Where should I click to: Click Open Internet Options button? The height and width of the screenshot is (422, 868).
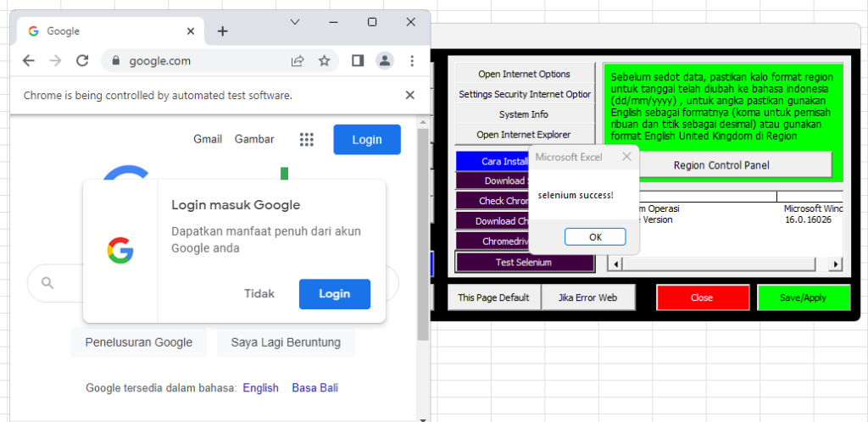[524, 74]
